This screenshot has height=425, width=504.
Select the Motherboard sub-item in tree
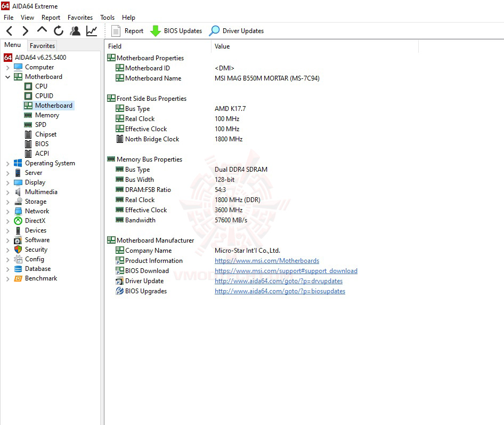pos(49,106)
